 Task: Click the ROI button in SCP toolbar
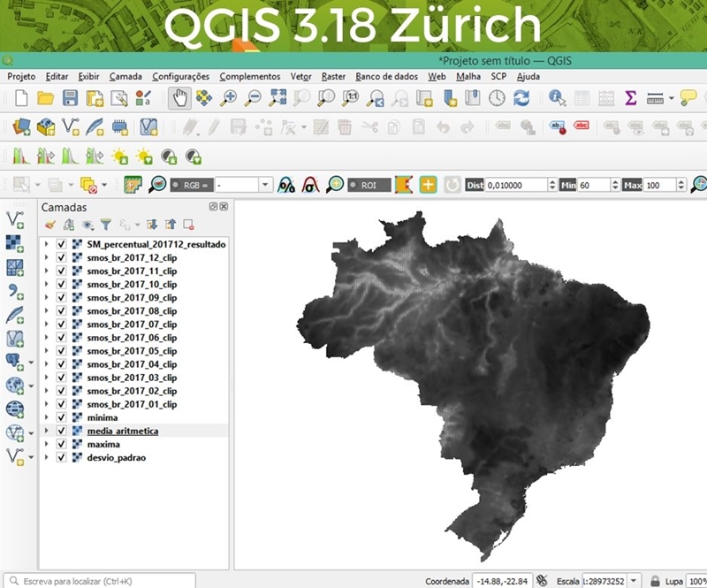[x=369, y=185]
